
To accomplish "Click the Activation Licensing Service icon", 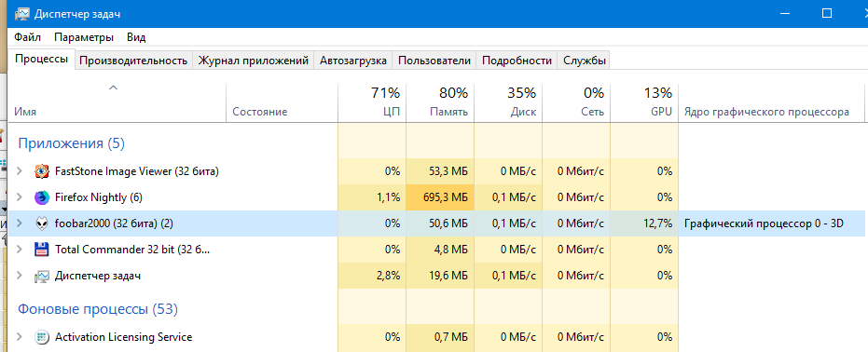I will point(42,337).
